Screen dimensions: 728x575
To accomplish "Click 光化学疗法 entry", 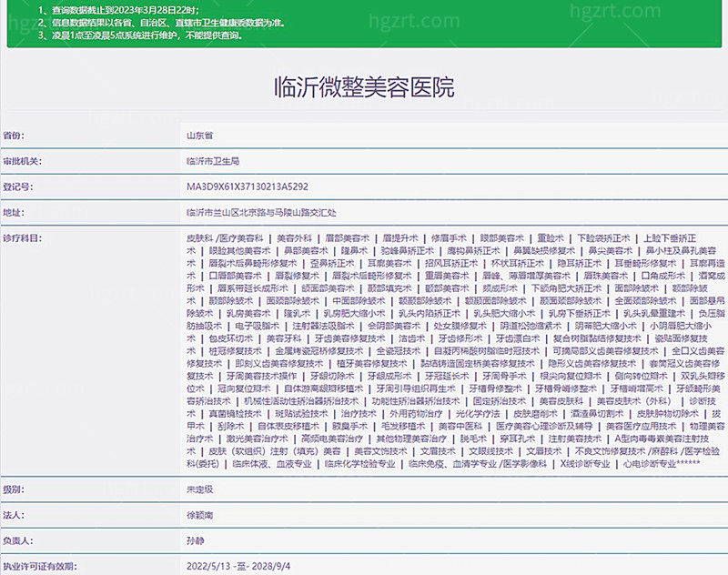I will [478, 413].
